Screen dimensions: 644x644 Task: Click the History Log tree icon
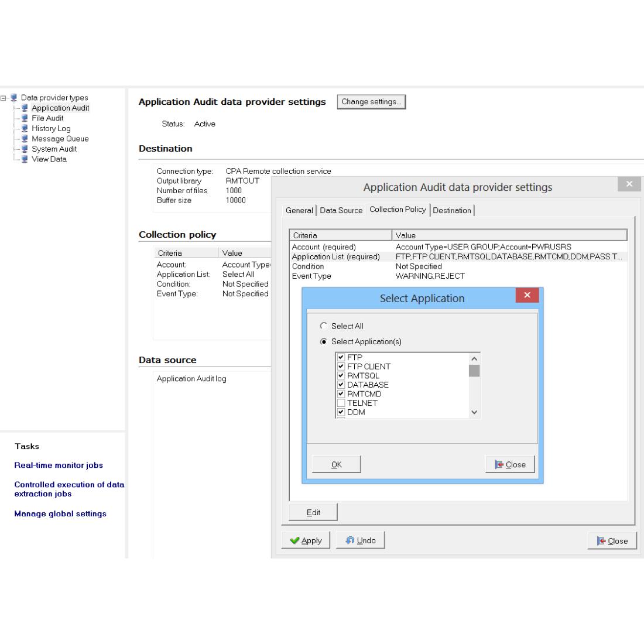[x=25, y=128]
